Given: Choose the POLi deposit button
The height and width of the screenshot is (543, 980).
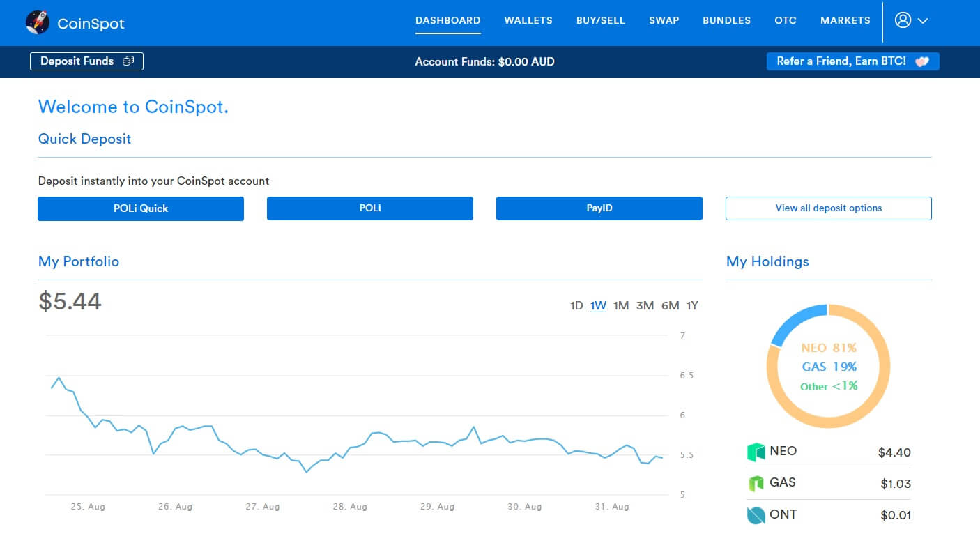Looking at the screenshot, I should pyautogui.click(x=370, y=208).
